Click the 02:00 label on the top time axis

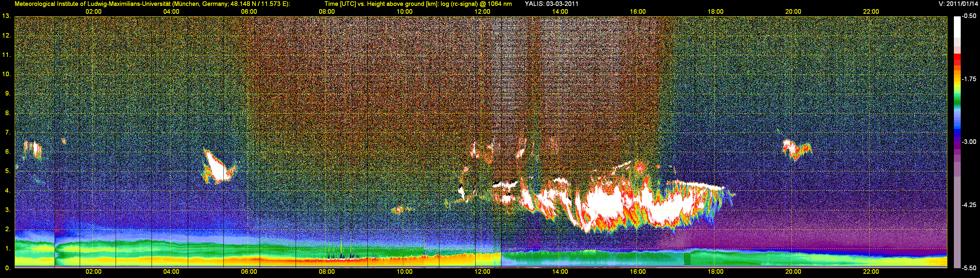93,12
